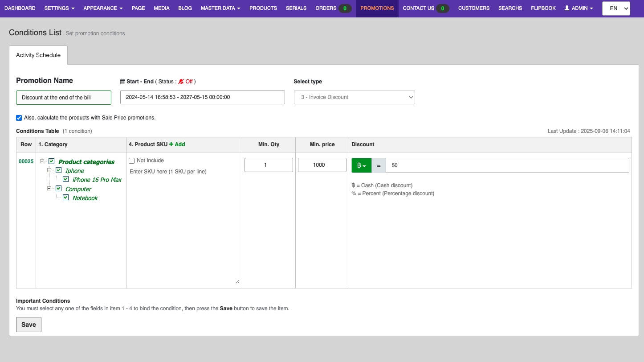Uncheck the iPhone 16 Pro Max category

pos(66,180)
